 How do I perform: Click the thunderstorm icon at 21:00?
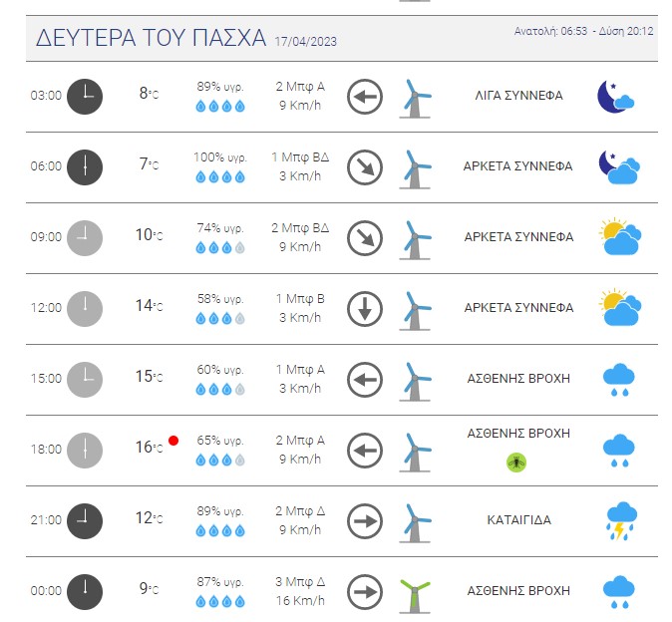coord(621,521)
